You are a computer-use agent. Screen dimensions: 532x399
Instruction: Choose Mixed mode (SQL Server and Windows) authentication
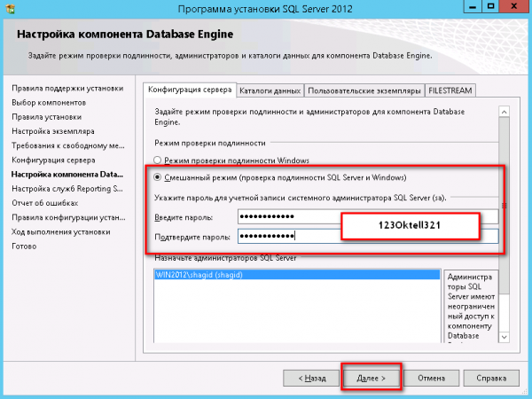tap(158, 177)
